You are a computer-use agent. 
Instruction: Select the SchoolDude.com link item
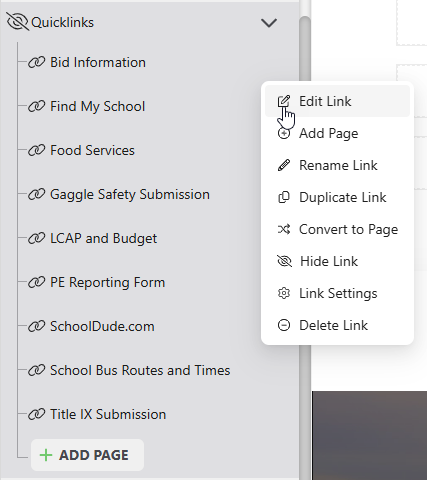click(102, 326)
